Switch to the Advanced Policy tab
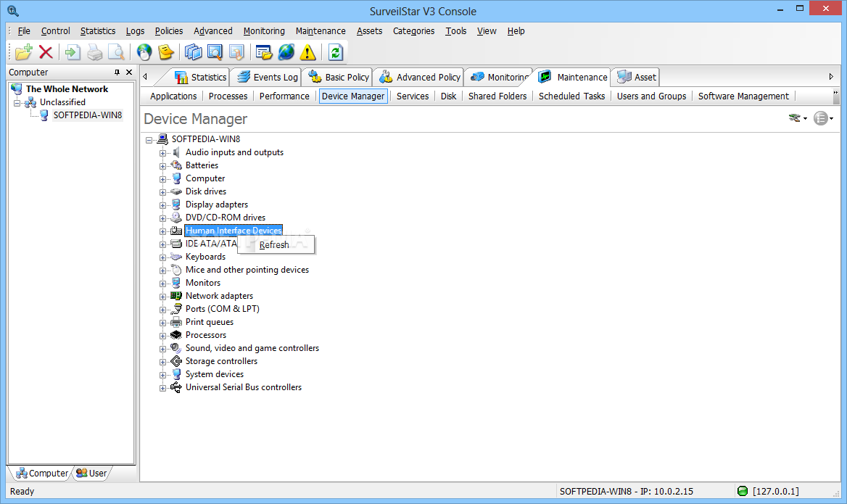Screen dimensions: 847x504 pos(421,78)
